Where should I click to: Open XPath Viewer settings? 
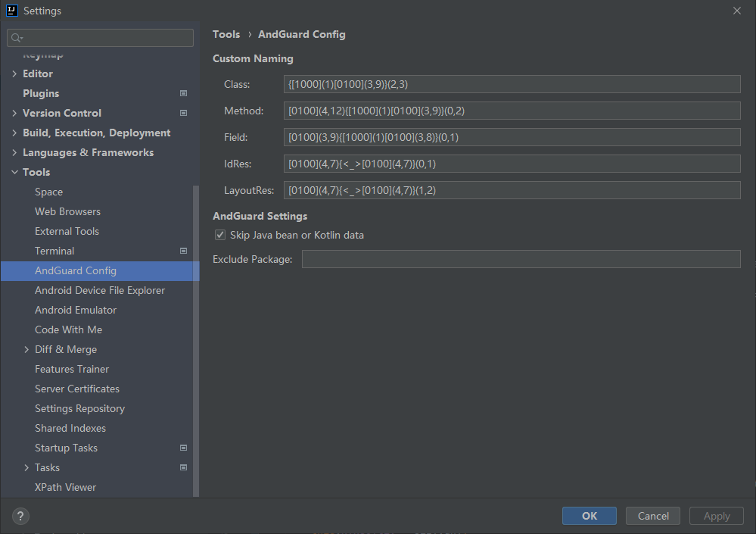pos(66,487)
